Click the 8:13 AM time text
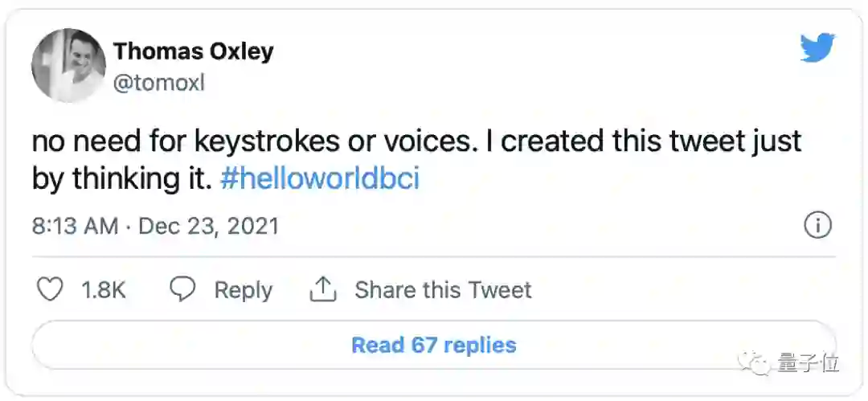 click(x=75, y=227)
